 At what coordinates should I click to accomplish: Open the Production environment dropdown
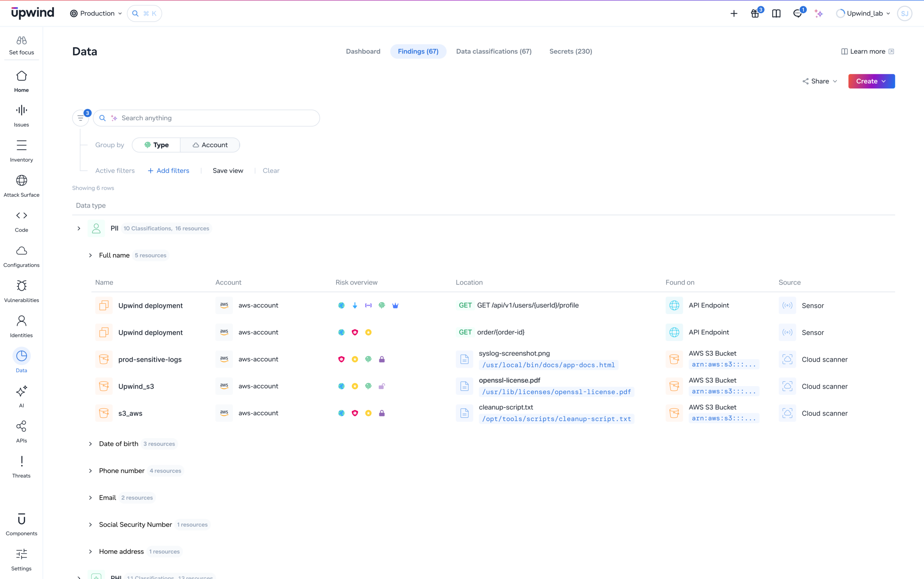(96, 13)
